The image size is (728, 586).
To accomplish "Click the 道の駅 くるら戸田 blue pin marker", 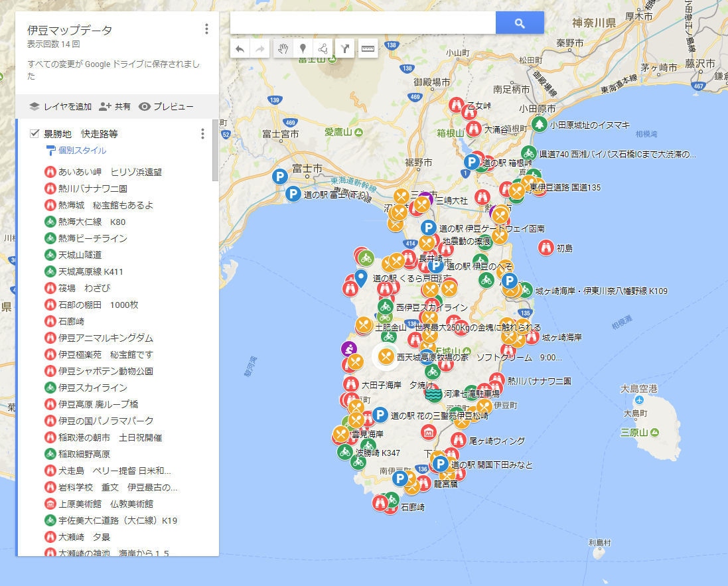I will [361, 277].
